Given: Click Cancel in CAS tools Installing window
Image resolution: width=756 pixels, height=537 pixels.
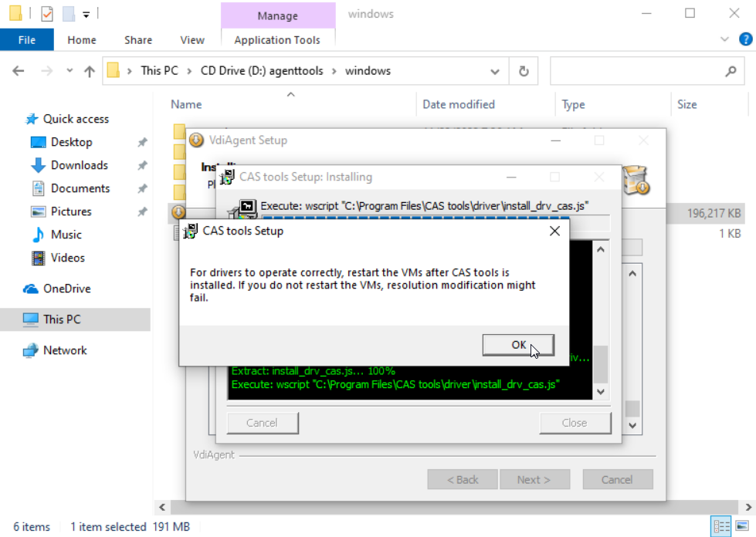Looking at the screenshot, I should click(x=263, y=423).
